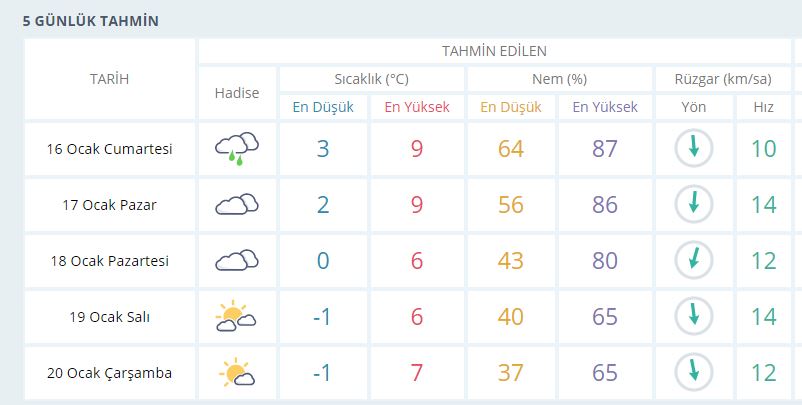The height and width of the screenshot is (405, 802).
Task: Click the cloudy icon for 17 Ocak Pazar
Action: point(237,205)
